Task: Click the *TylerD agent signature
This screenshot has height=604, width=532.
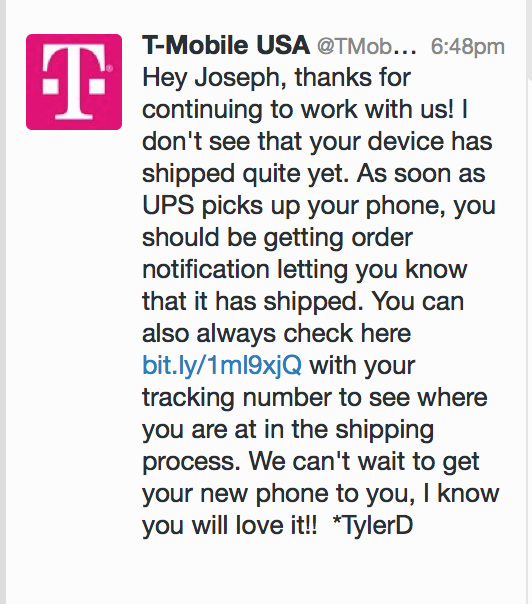Action: [x=372, y=525]
